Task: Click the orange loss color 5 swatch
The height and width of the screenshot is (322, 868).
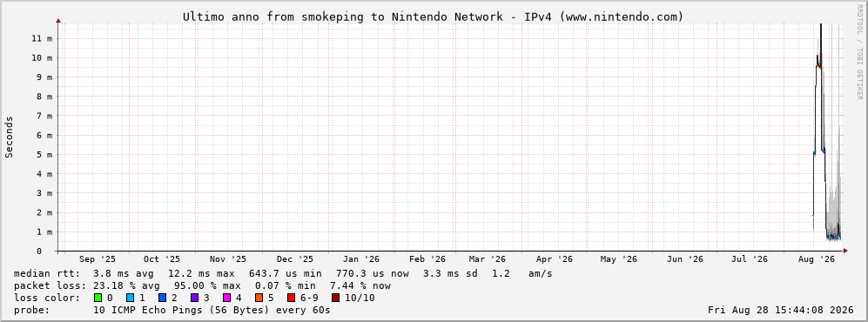Action: coord(259,298)
